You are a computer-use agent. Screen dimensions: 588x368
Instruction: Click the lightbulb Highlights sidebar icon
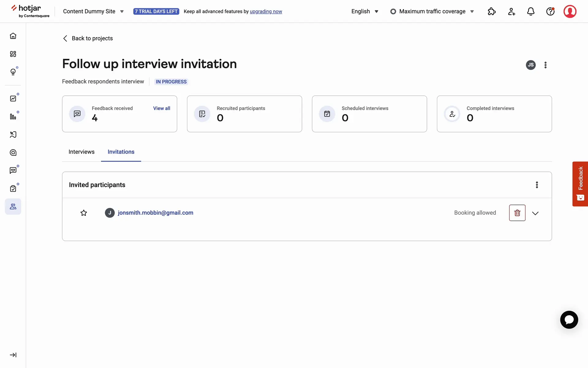[13, 72]
